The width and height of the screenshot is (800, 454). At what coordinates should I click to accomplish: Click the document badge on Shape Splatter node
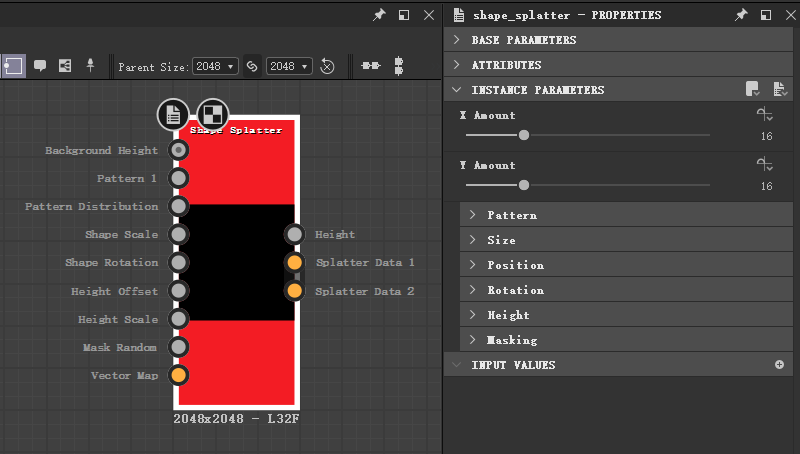pos(173,114)
